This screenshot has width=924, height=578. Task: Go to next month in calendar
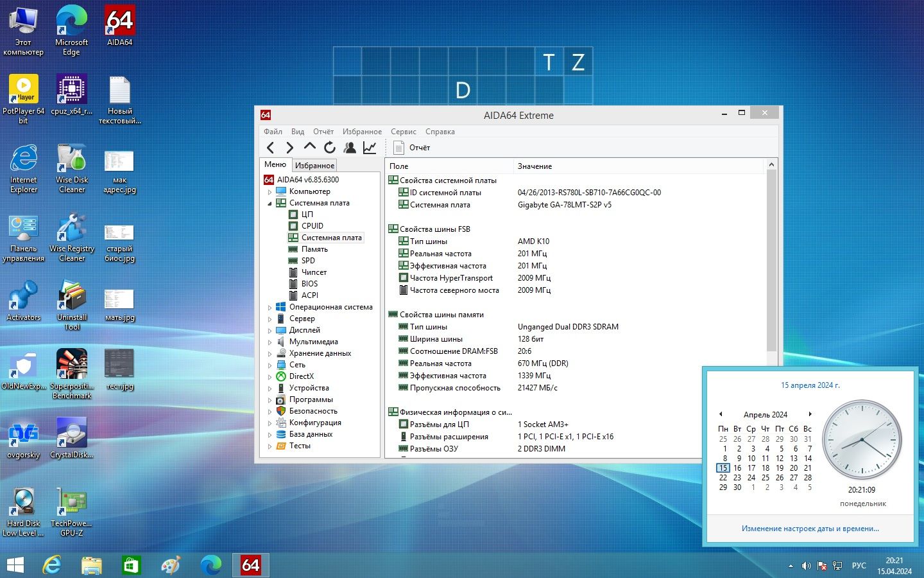pyautogui.click(x=810, y=414)
